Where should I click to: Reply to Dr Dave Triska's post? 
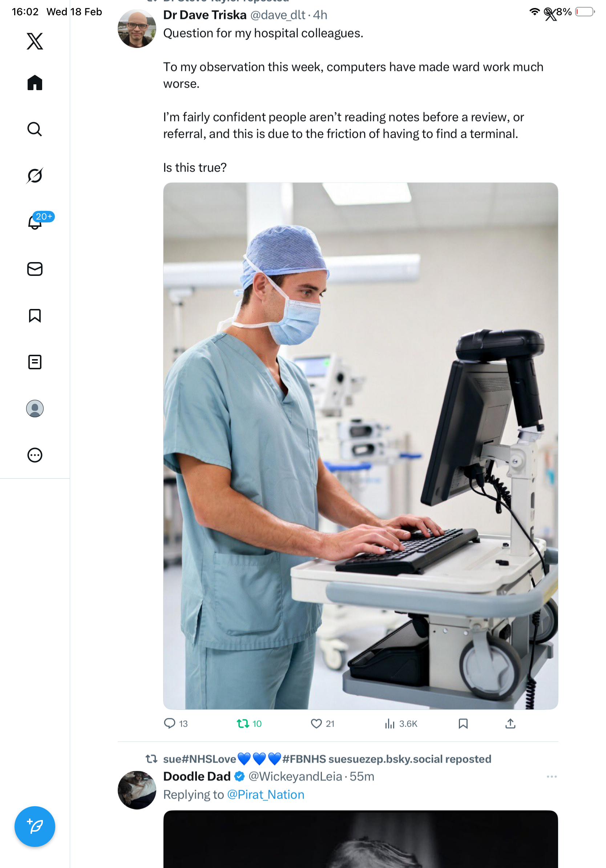pos(176,723)
